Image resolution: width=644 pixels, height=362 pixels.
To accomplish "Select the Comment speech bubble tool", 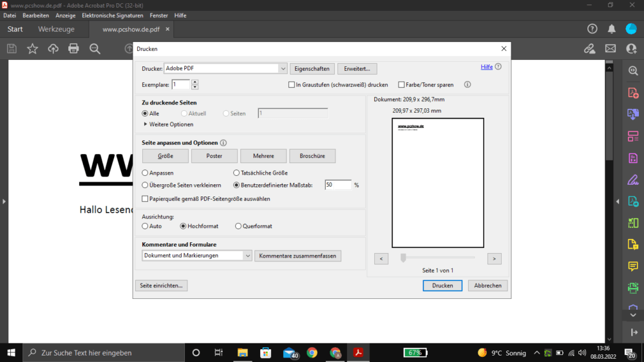I will click(x=633, y=266).
